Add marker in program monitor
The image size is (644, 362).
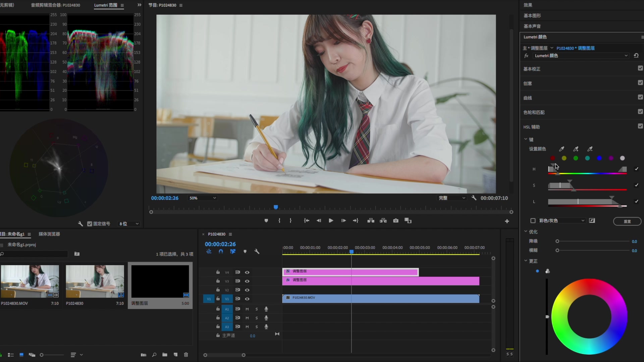266,221
